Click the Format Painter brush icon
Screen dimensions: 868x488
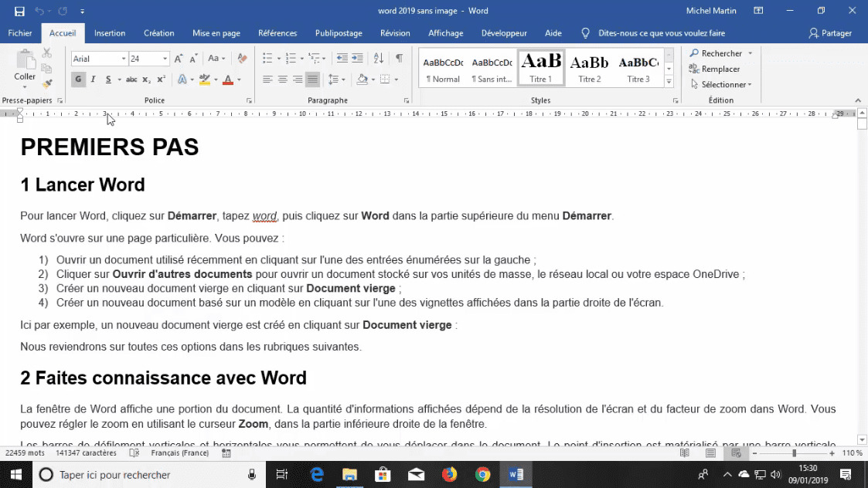click(47, 83)
